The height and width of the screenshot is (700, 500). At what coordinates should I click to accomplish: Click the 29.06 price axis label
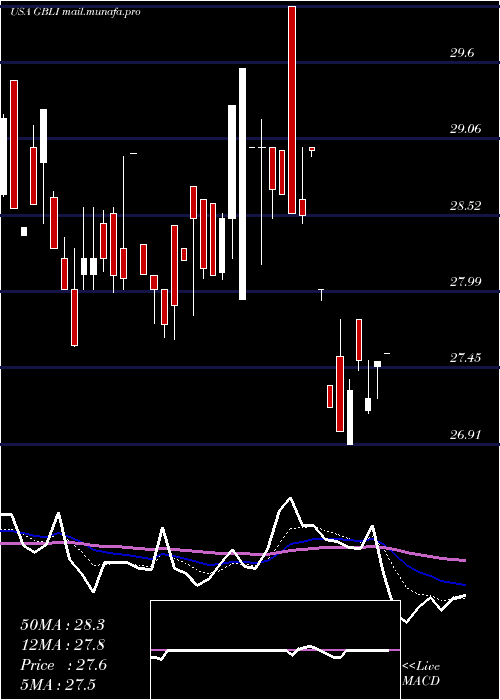[466, 129]
